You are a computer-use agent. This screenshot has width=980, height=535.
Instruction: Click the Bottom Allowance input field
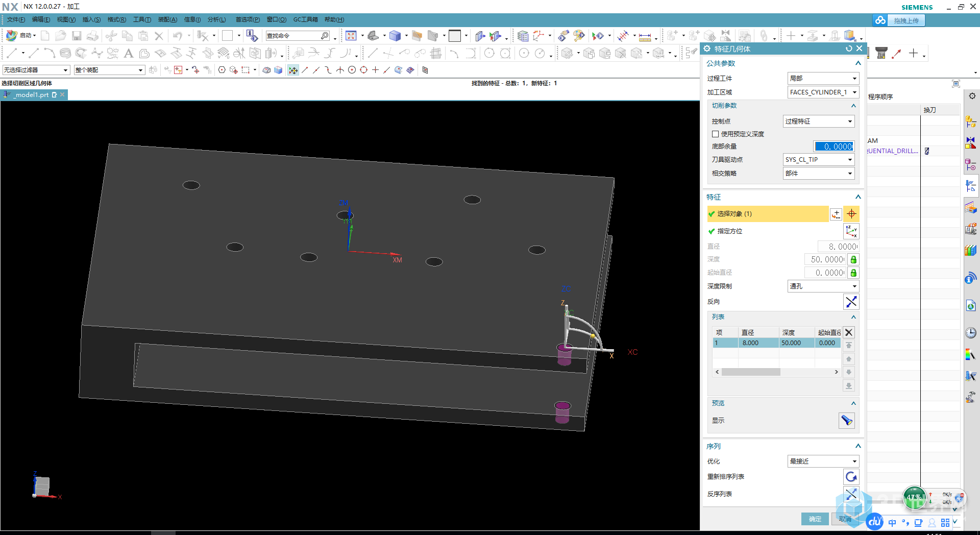tap(834, 147)
